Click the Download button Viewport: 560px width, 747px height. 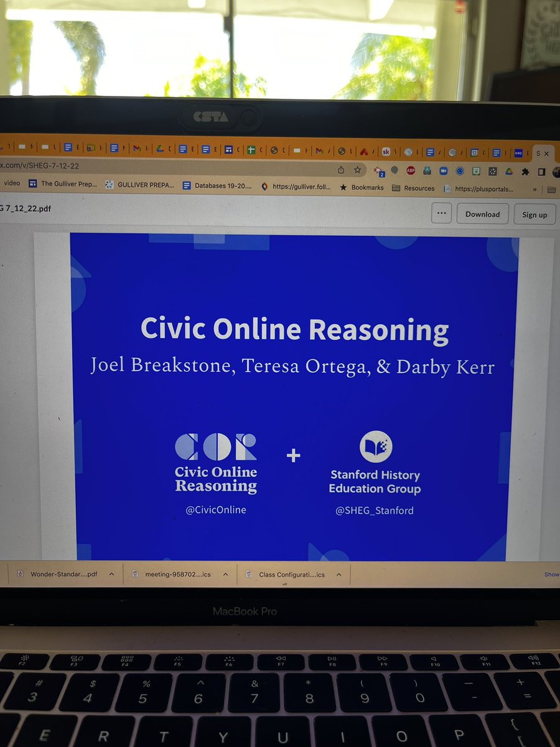click(x=482, y=214)
